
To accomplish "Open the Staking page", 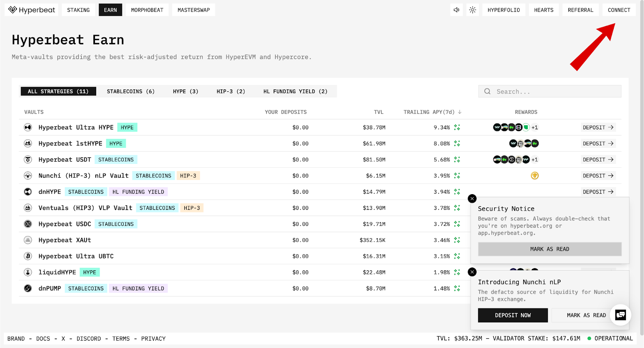I will click(x=78, y=10).
